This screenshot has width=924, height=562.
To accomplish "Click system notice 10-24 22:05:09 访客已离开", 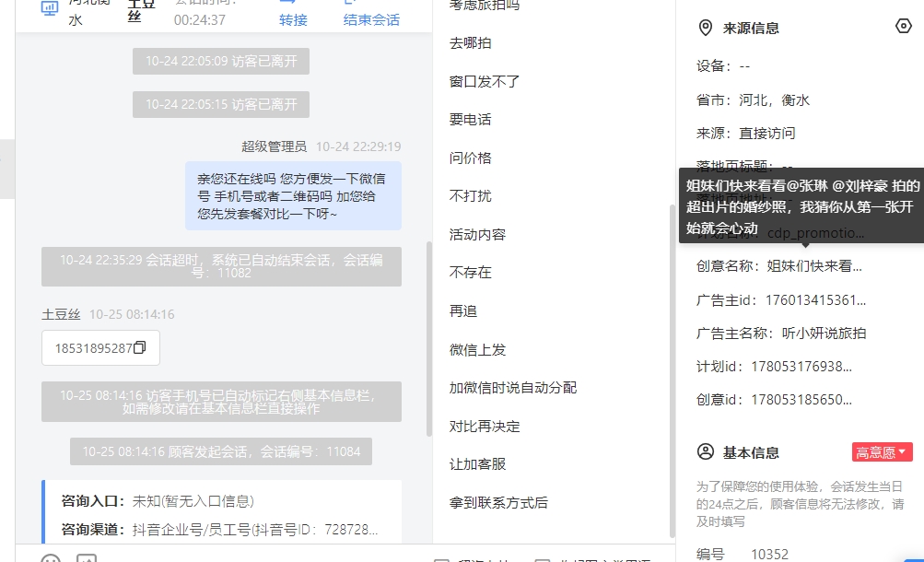I will 221,61.
